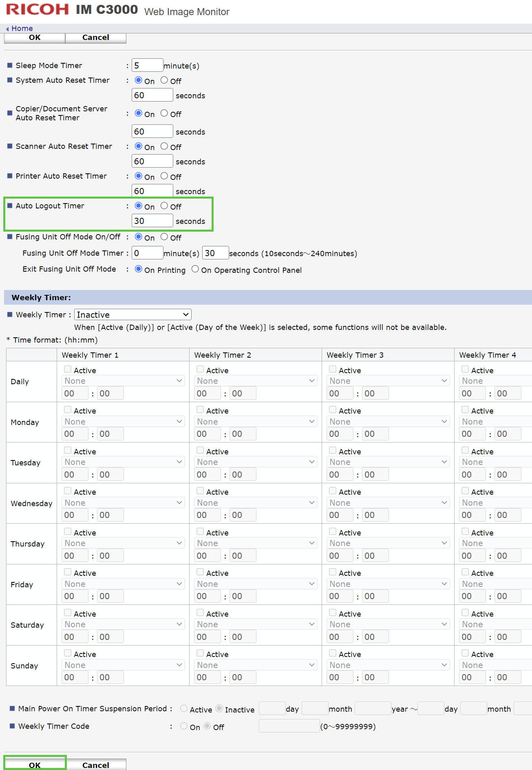Select On Operating Control Panel option
The width and height of the screenshot is (532, 770).
click(x=195, y=269)
